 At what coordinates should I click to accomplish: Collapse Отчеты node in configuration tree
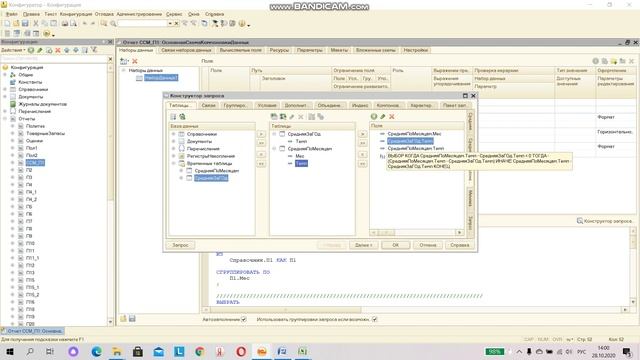5,119
